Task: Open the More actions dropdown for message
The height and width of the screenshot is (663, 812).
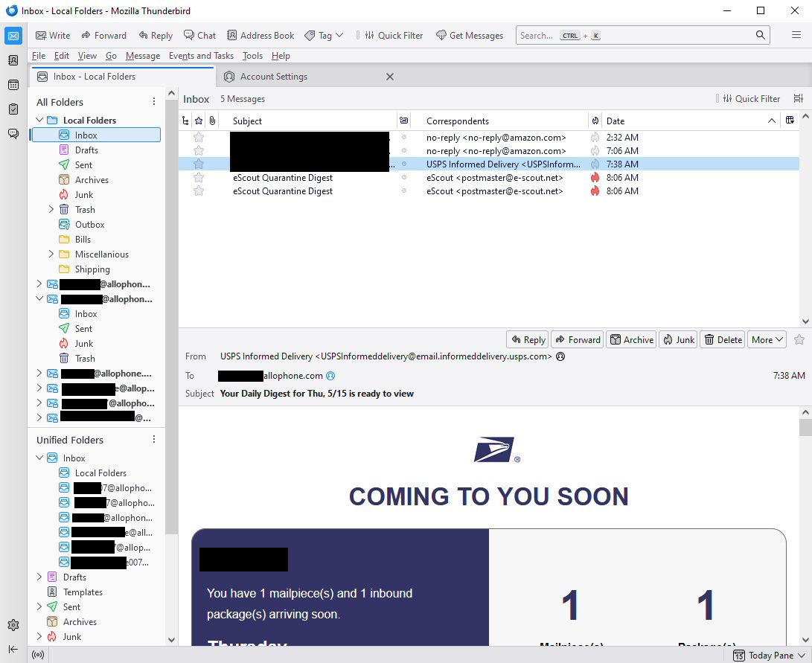Action: coord(767,339)
